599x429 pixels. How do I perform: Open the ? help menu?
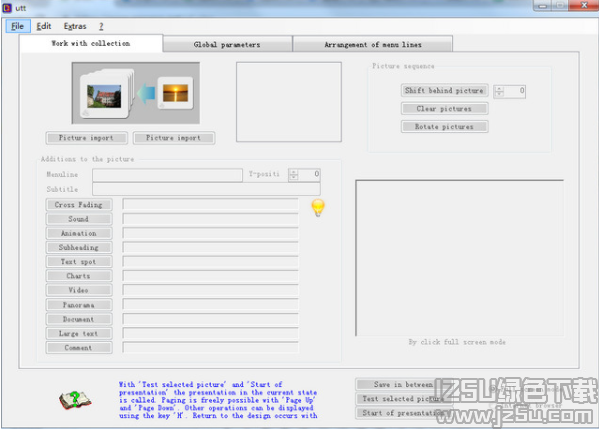(101, 26)
